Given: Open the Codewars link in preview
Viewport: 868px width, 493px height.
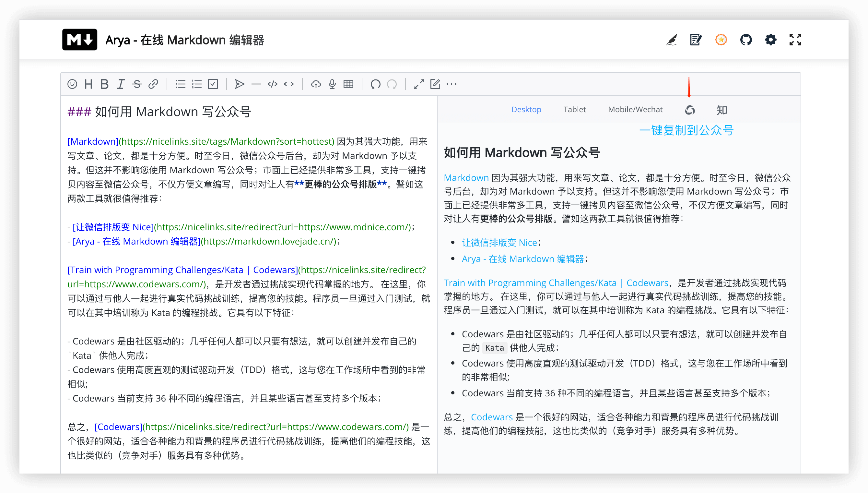Looking at the screenshot, I should pos(492,417).
